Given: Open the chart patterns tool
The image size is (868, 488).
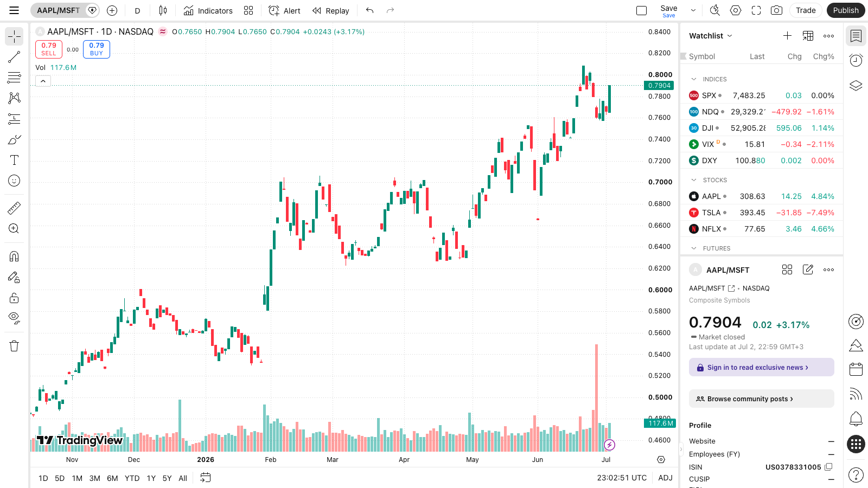Looking at the screenshot, I should 14,98.
